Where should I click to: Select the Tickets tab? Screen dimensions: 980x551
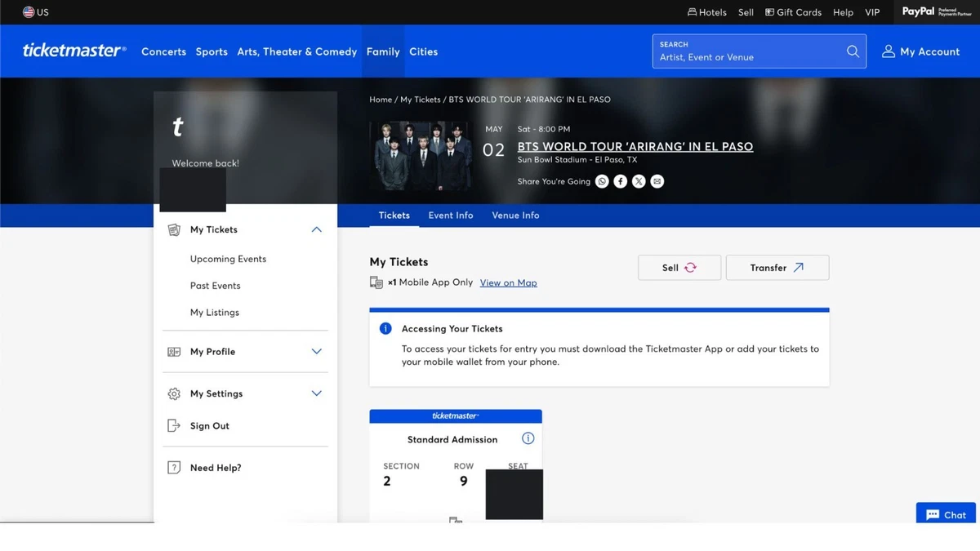tap(394, 216)
